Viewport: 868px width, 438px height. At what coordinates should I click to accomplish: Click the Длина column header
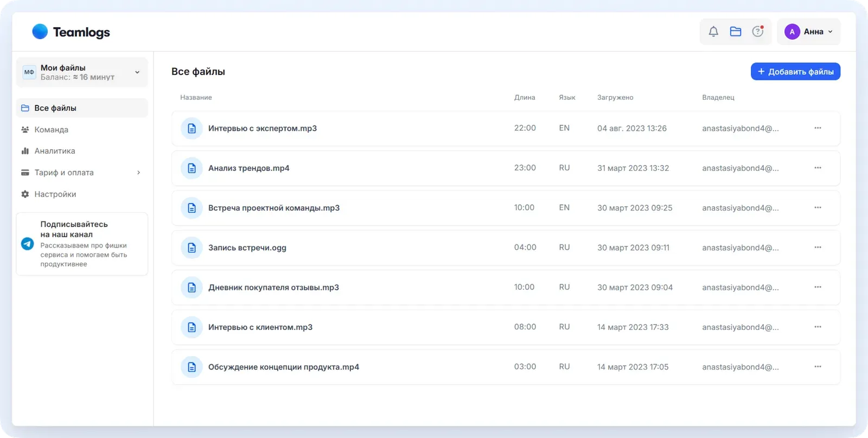(x=525, y=98)
